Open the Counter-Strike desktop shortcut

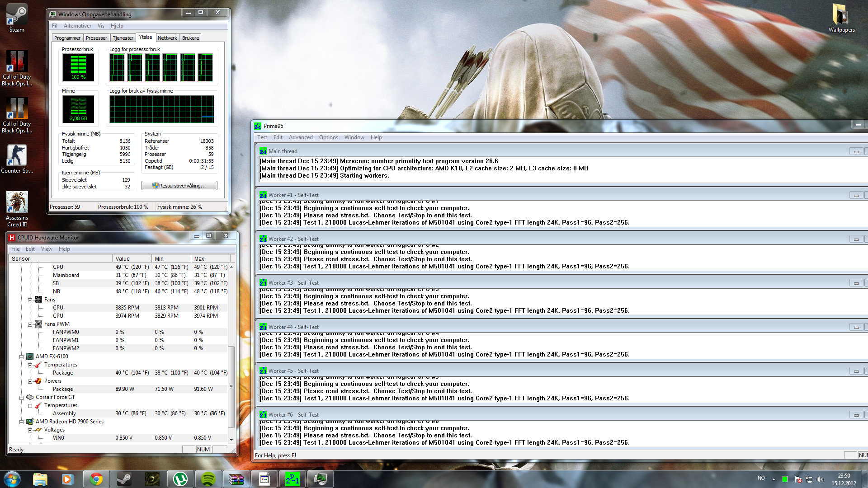[x=17, y=159]
